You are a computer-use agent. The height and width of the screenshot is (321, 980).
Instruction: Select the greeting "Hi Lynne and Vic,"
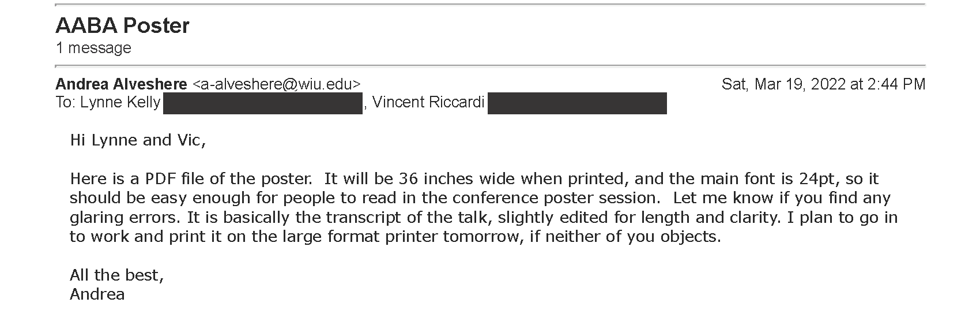(x=138, y=140)
